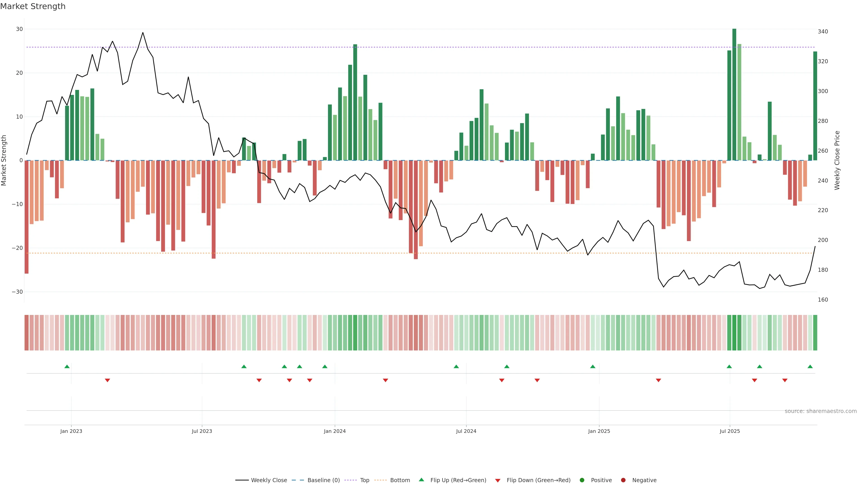
Task: Click the Flip Up triangle just before Jan 2025
Action: 593,366
